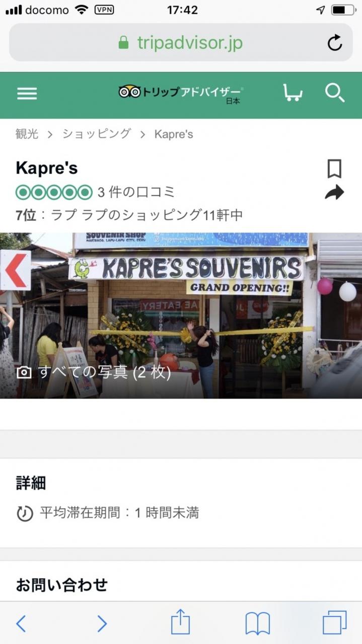362x644 pixels.
Task: Go to the TripAdvisor logo home
Action: tap(180, 93)
